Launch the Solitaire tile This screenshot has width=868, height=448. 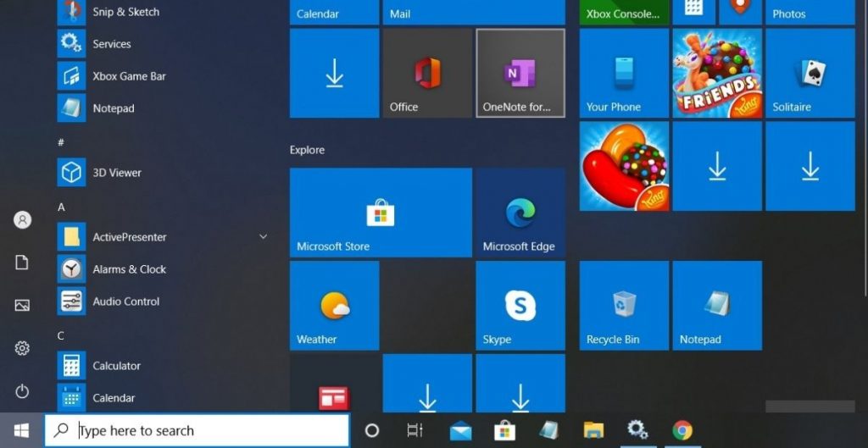[810, 74]
